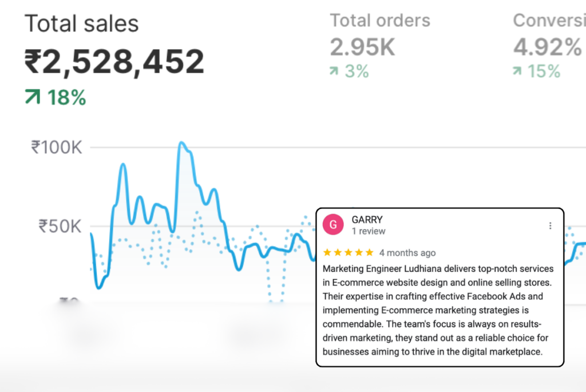Switch to the Conversion metric

[x=548, y=21]
